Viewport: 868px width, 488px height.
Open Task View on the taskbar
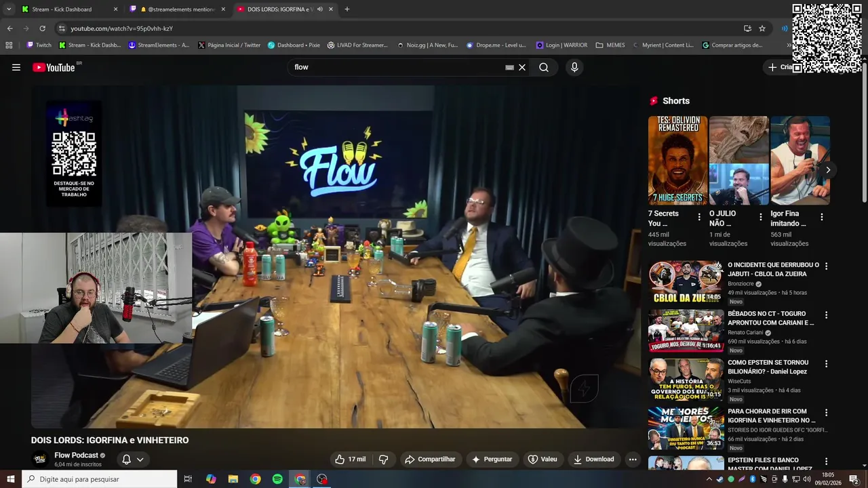(x=189, y=479)
